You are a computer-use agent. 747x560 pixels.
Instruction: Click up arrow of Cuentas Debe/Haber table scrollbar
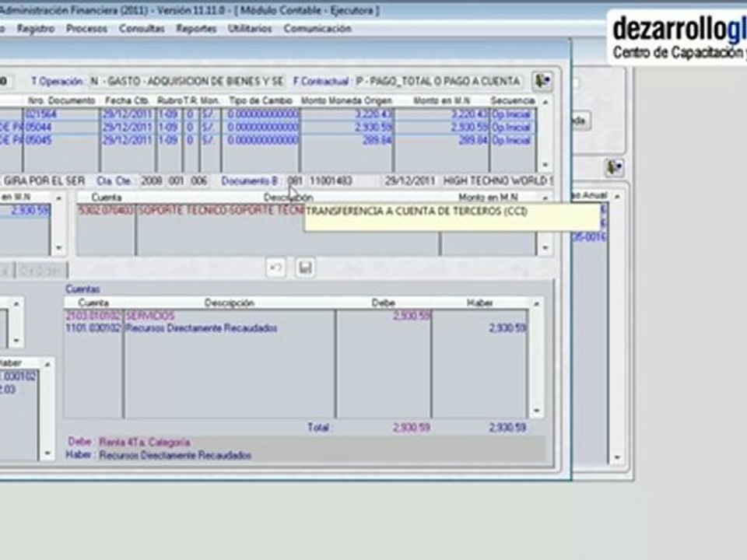click(536, 303)
